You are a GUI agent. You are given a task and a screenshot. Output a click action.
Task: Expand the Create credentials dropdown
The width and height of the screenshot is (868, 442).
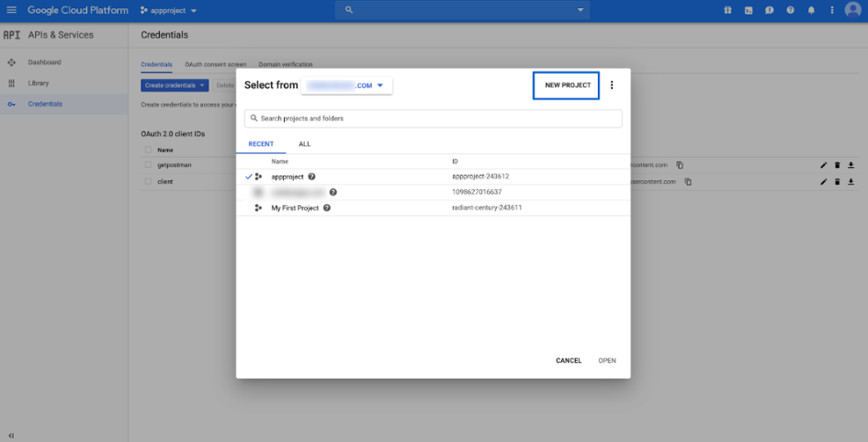[175, 85]
